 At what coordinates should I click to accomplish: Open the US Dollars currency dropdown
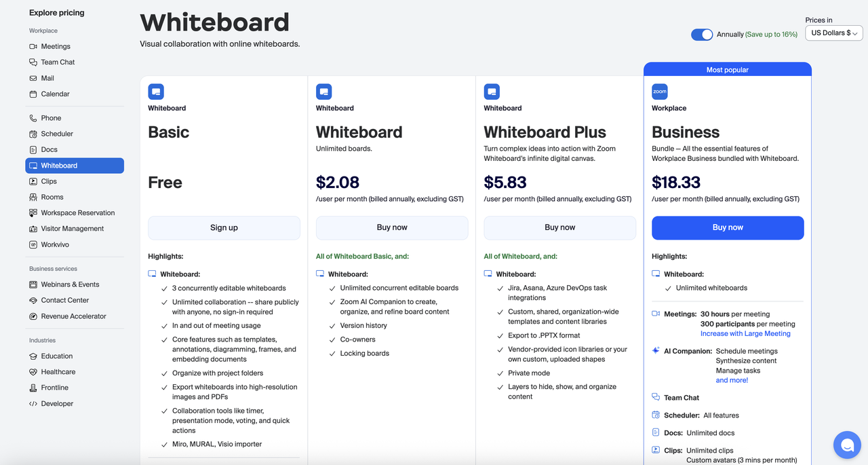833,33
